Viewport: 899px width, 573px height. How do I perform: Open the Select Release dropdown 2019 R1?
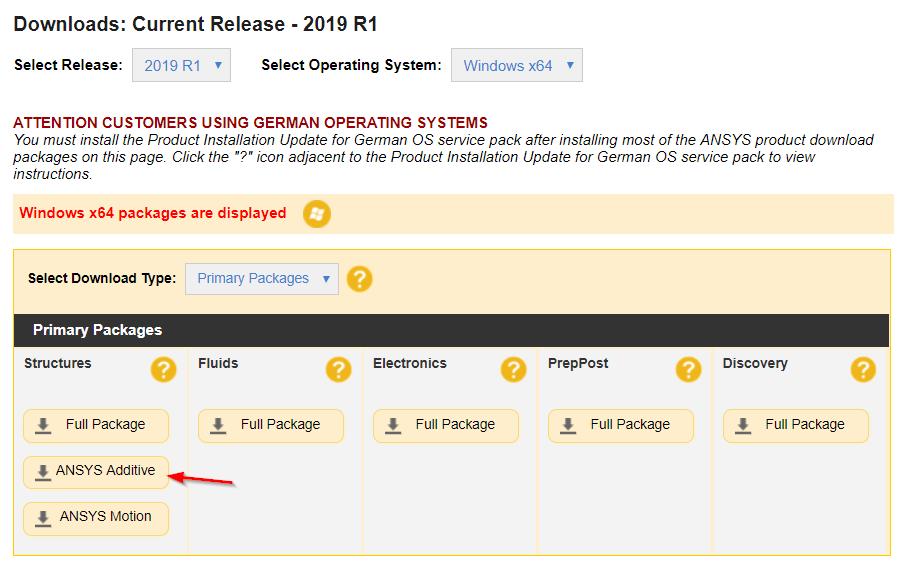point(181,65)
